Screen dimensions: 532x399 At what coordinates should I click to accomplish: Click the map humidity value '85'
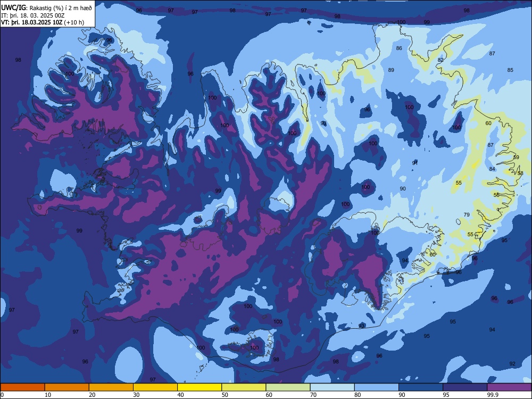coord(510,70)
